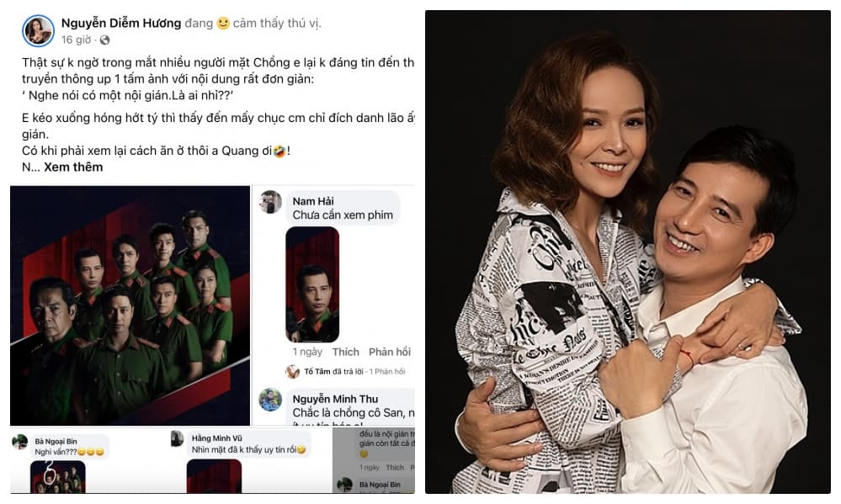Open Hằng Minh Vũ's avatar

(x=177, y=438)
